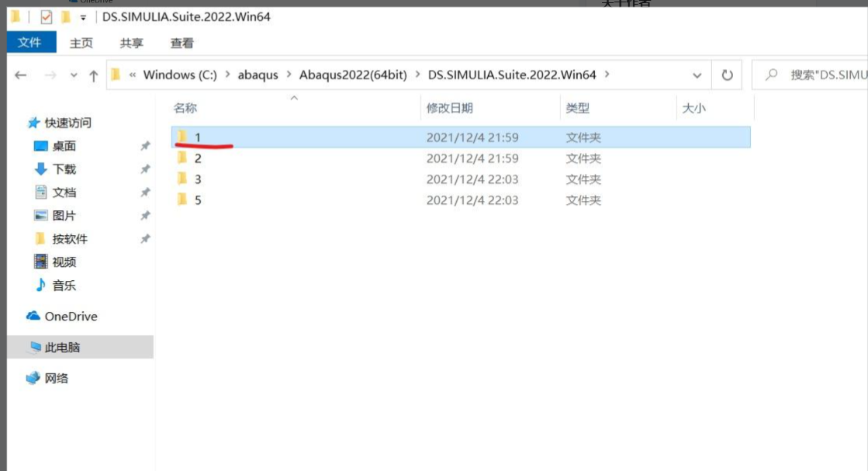Viewport: 868px width, 471px height.
Task: Click the Abaqus2022(64bit) breadcrumb
Action: 353,74
